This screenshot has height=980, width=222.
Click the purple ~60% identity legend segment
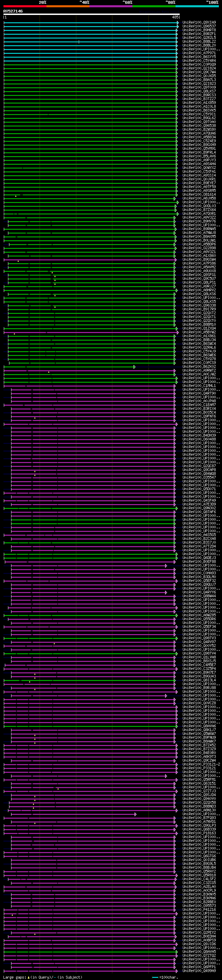[x=111, y=6]
